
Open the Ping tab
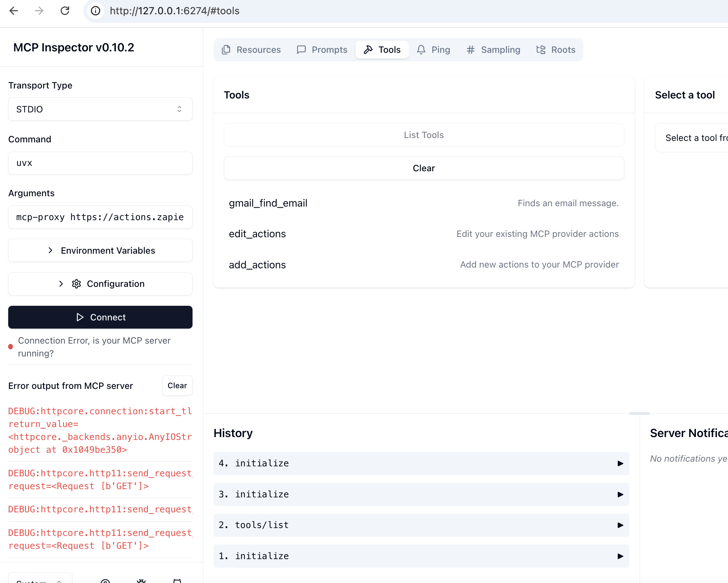click(434, 50)
